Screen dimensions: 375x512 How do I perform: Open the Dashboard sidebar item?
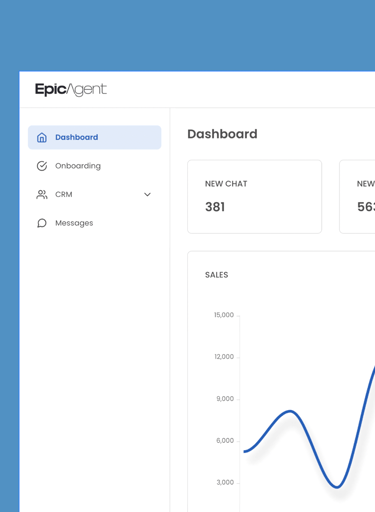tap(95, 137)
